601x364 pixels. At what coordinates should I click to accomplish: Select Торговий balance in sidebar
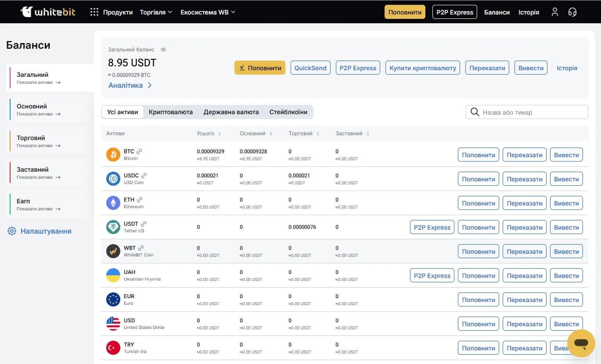[x=50, y=141]
